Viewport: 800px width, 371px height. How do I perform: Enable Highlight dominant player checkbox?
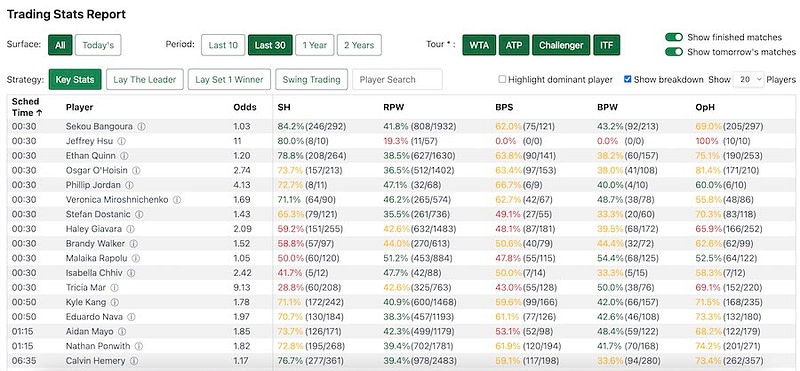point(503,79)
